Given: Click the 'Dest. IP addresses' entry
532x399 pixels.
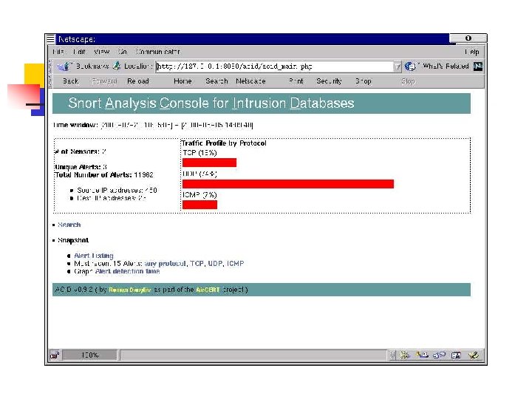Looking at the screenshot, I should [112, 198].
